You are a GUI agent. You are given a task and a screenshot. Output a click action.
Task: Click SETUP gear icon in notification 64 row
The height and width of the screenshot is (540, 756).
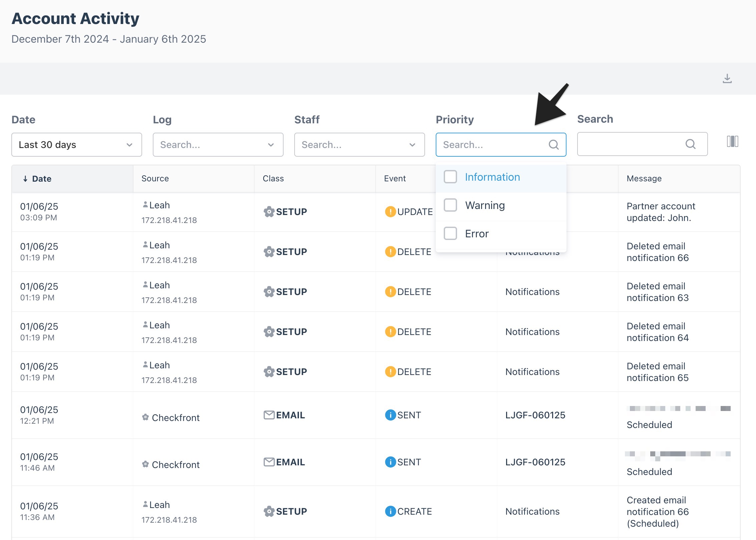269,332
